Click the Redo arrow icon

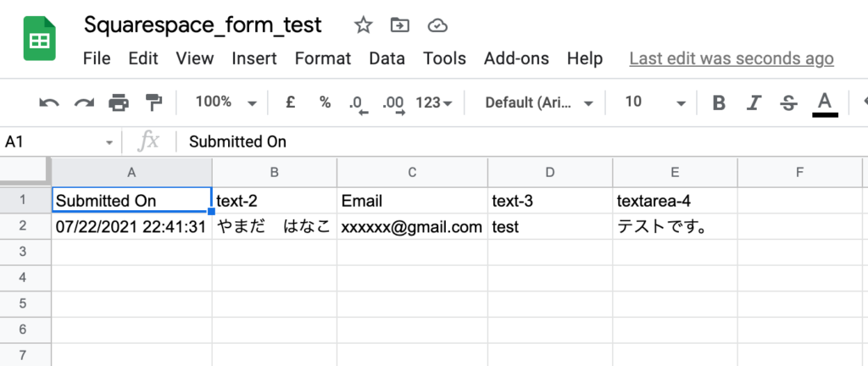84,103
